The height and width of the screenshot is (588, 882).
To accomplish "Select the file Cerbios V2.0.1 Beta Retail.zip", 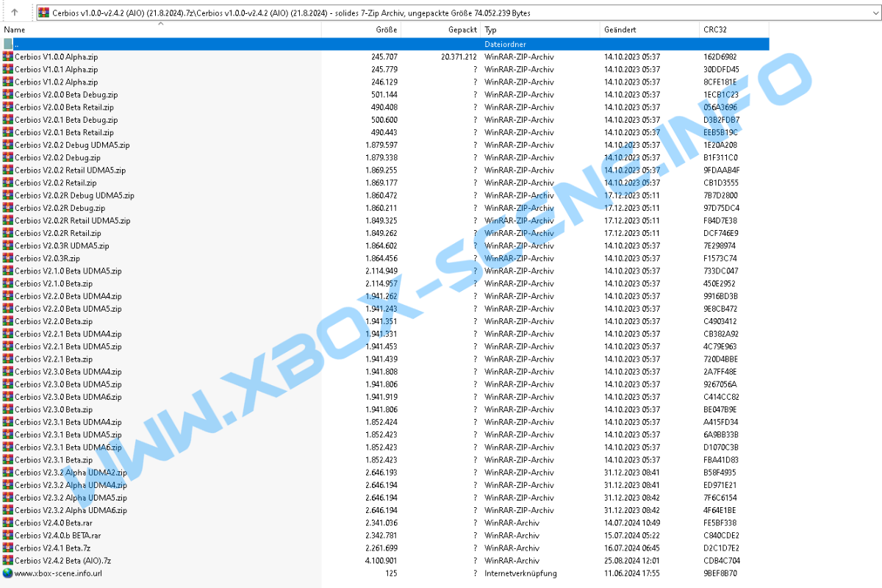I will [64, 132].
